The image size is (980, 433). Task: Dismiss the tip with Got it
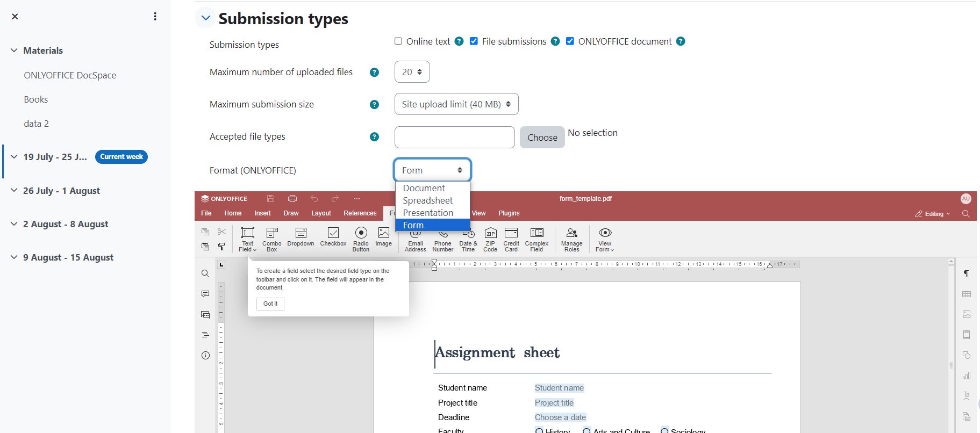270,304
